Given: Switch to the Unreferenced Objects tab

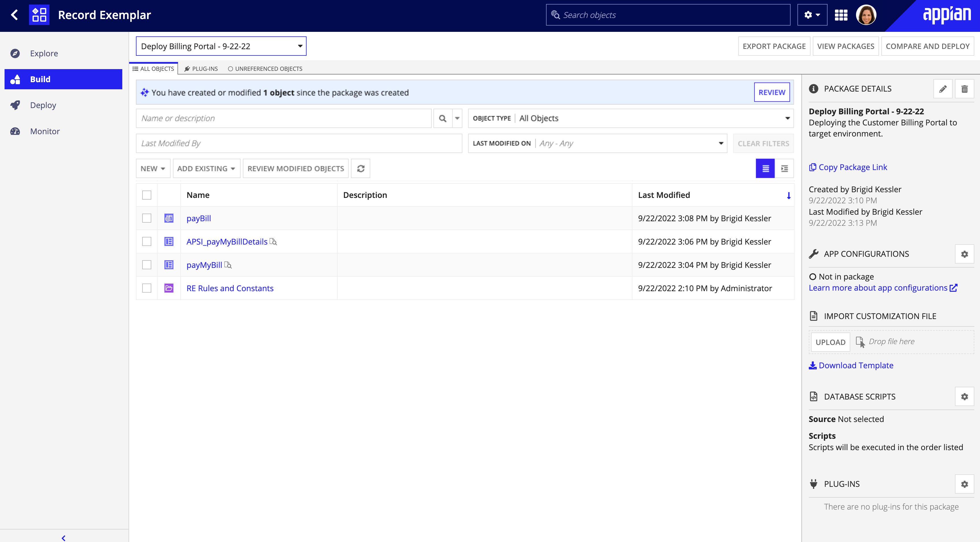Looking at the screenshot, I should 265,69.
